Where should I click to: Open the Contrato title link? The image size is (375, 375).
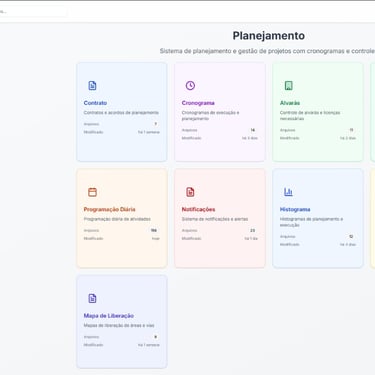95,103
